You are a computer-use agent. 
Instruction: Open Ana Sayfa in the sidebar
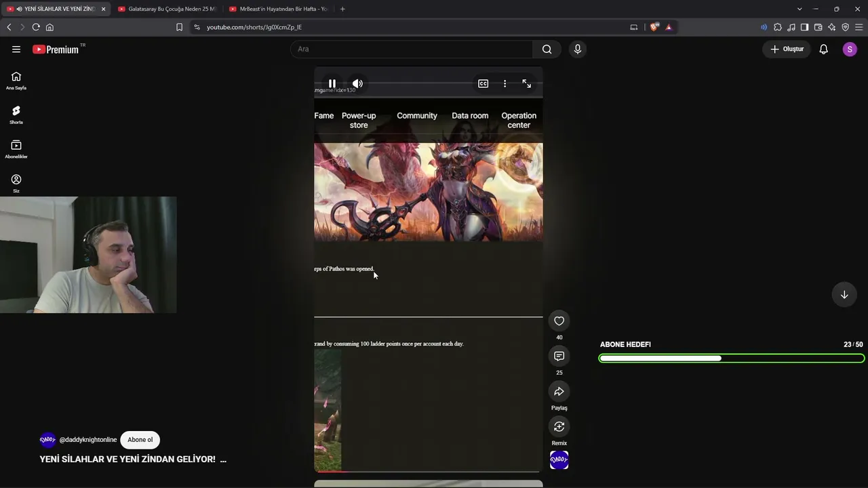(16, 81)
